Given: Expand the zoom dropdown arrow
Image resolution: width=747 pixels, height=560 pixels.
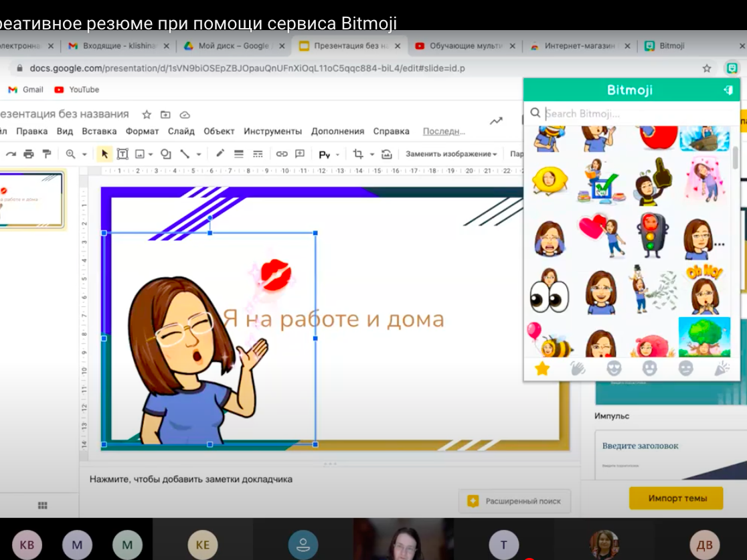Looking at the screenshot, I should coord(84,155).
